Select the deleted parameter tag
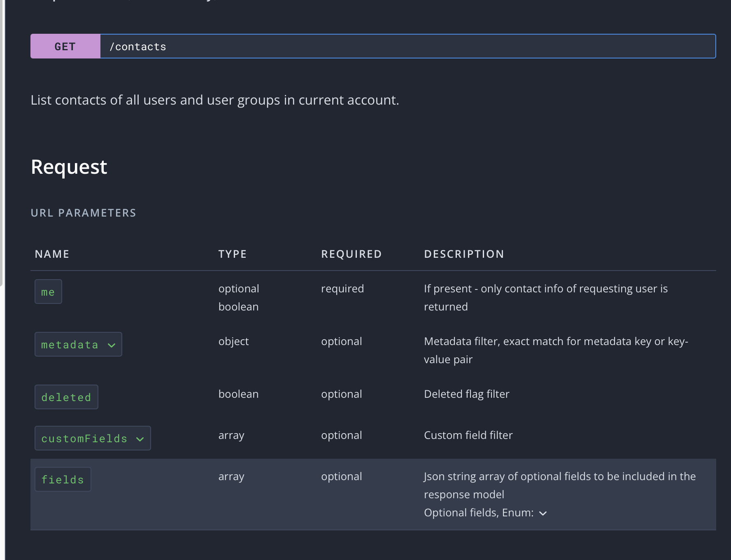This screenshot has width=731, height=560. click(66, 397)
